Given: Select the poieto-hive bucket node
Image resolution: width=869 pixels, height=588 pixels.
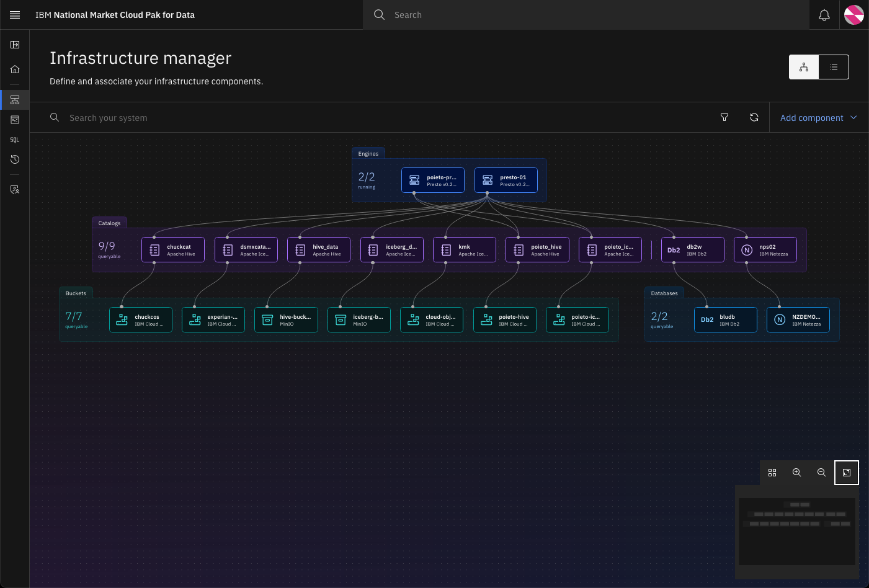Looking at the screenshot, I should 505,320.
